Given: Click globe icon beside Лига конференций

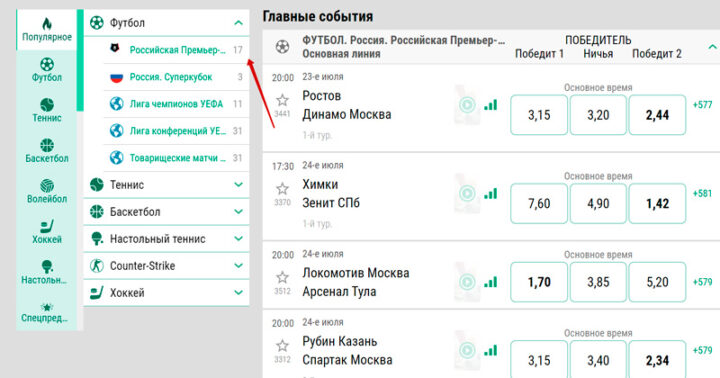Looking at the screenshot, I should [117, 131].
